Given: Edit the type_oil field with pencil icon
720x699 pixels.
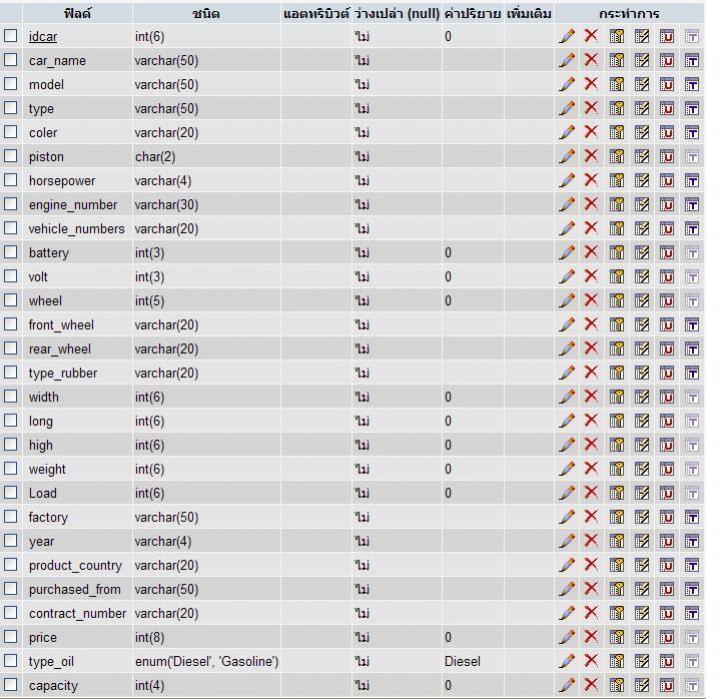Looking at the screenshot, I should click(567, 661).
